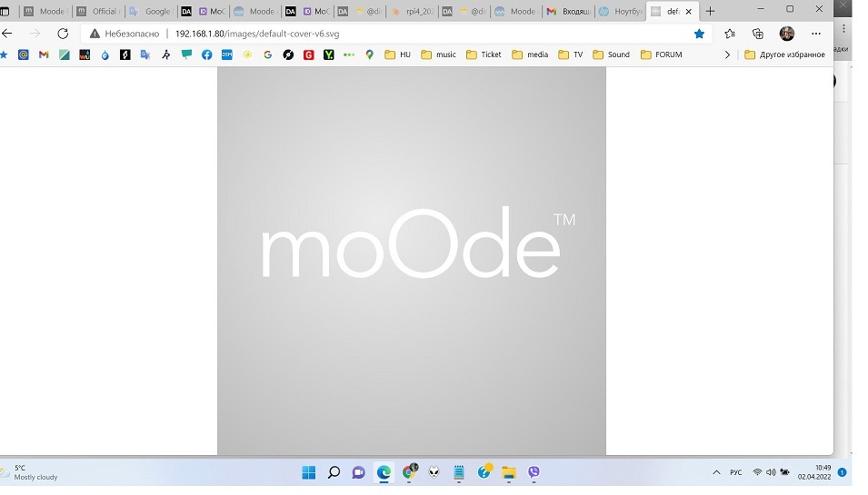
Task: Open the Notepad taskbar icon
Action: coord(459,472)
